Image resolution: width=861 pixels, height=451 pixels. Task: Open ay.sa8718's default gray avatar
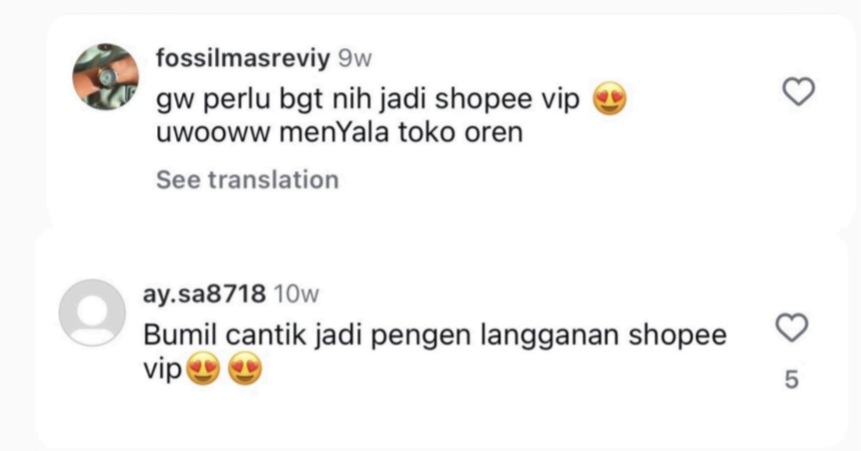click(x=92, y=313)
